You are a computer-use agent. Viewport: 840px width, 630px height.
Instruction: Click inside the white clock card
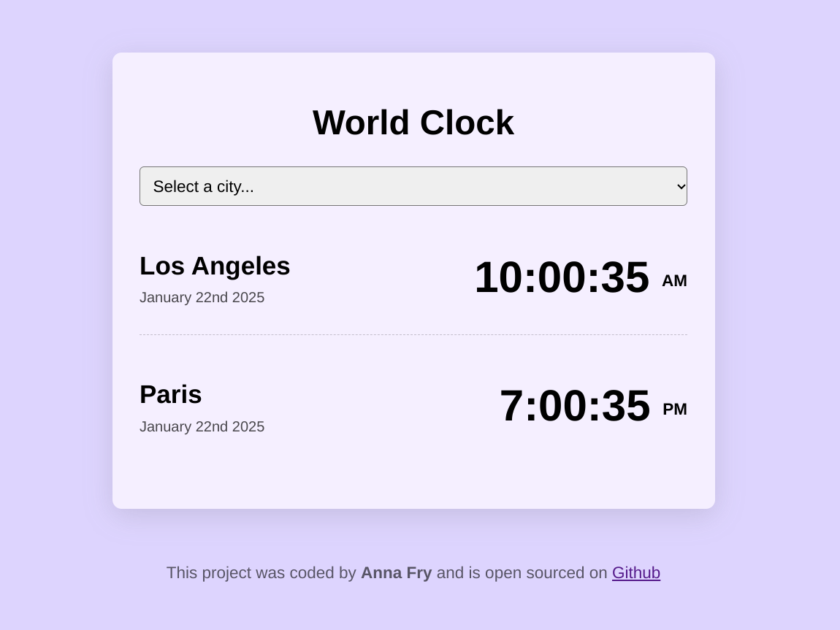pyautogui.click(x=413, y=475)
